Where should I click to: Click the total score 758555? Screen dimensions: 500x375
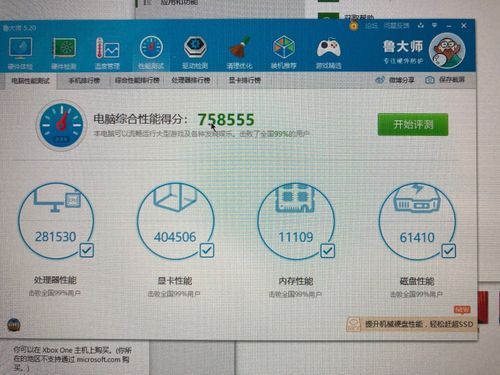226,120
